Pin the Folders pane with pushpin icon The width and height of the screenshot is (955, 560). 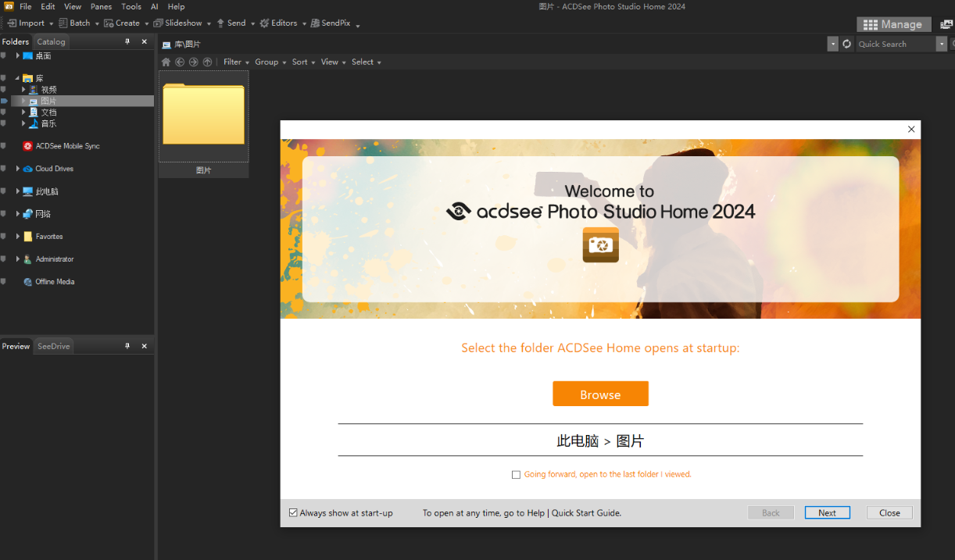coord(127,41)
